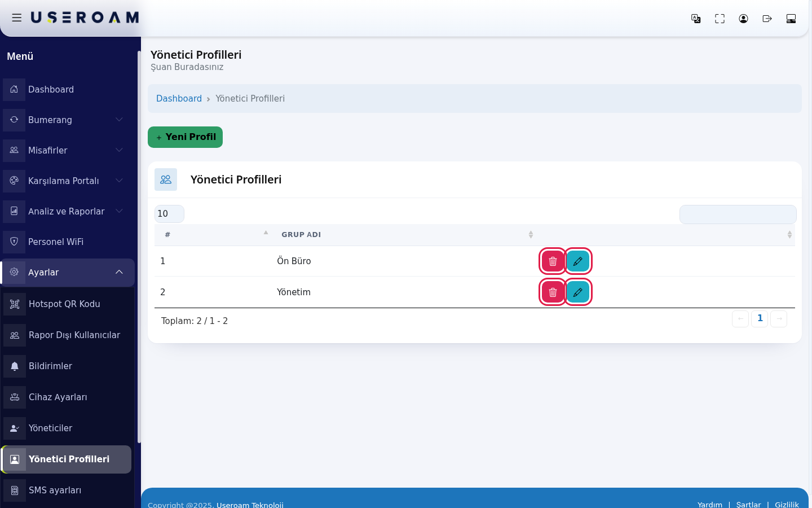Screen dimensions: 812x508
Task: Open the language translation icon
Action: tap(696, 19)
